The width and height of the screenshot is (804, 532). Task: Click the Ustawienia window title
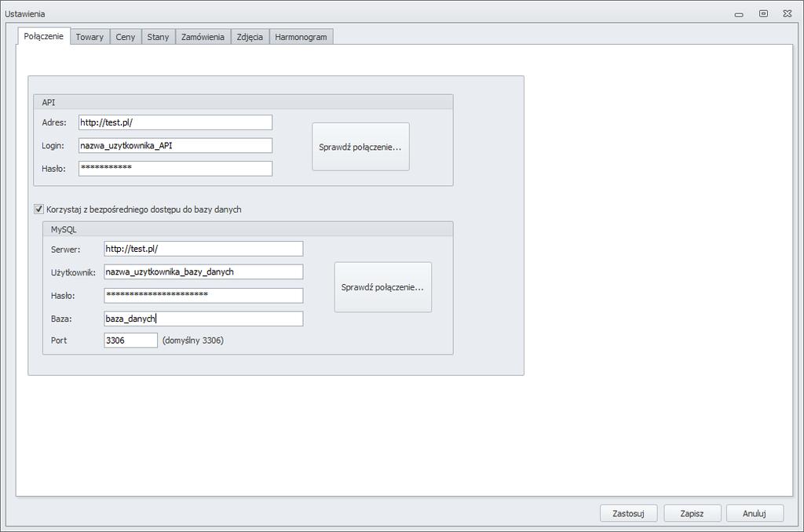point(25,14)
